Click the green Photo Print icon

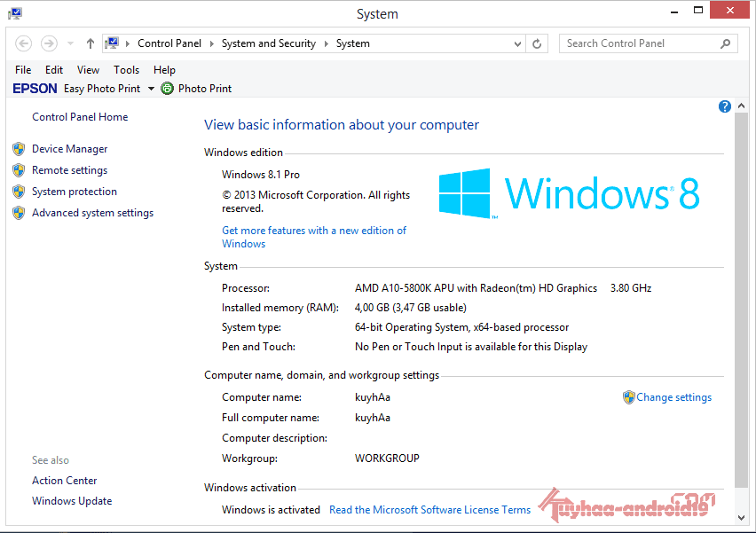pos(167,88)
